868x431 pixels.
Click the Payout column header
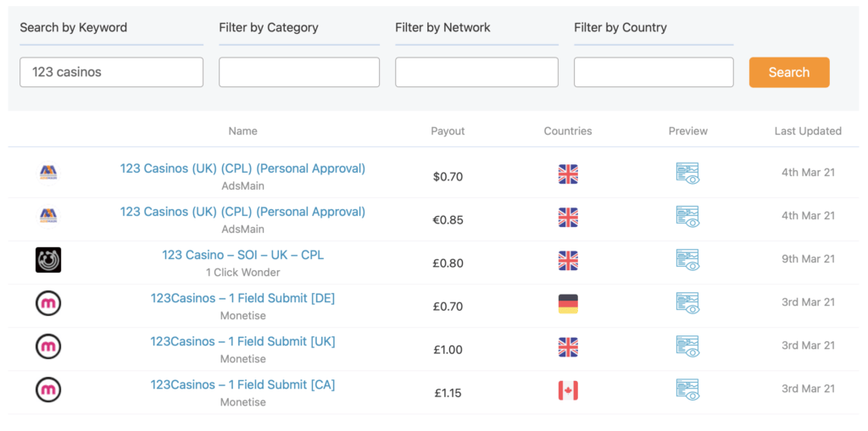[x=448, y=131]
